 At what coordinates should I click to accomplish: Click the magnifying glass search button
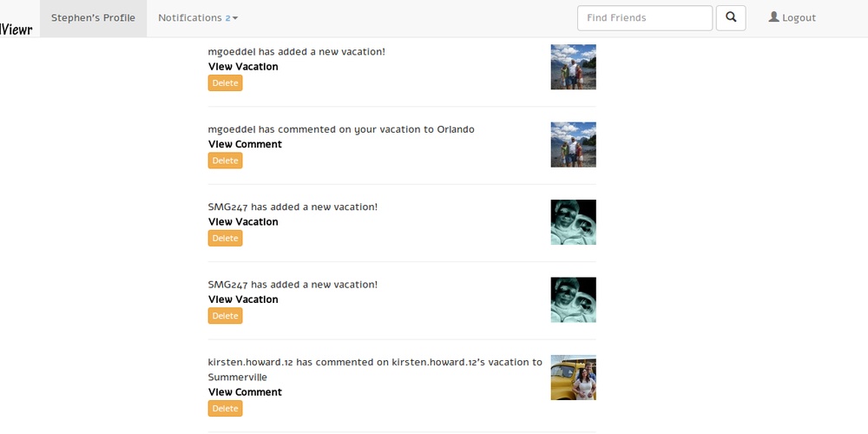[x=731, y=17]
